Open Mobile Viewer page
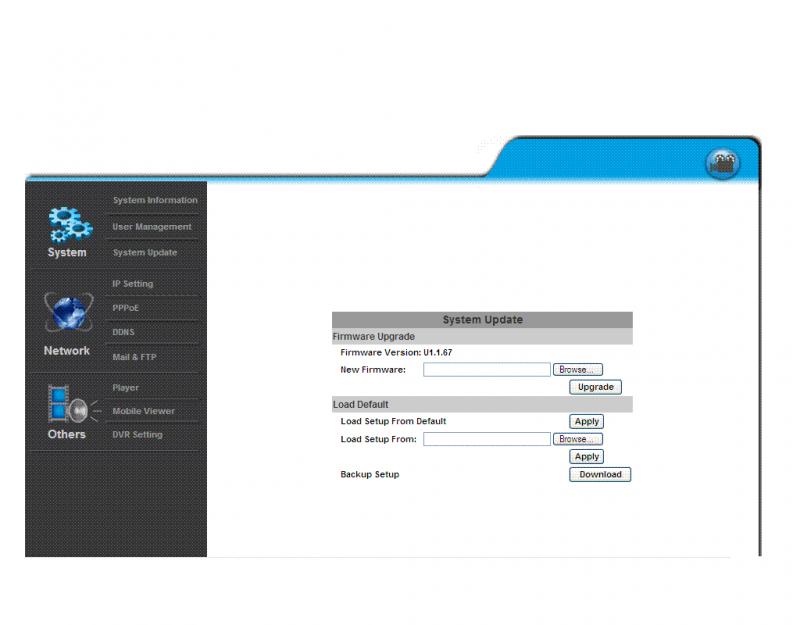Image resolution: width=800 pixels, height=625 pixels. 144,411
